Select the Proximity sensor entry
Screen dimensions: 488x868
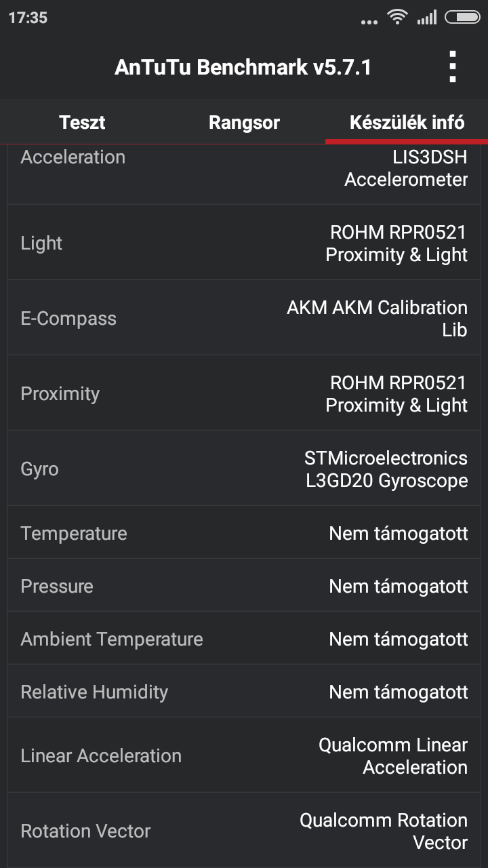point(244,394)
